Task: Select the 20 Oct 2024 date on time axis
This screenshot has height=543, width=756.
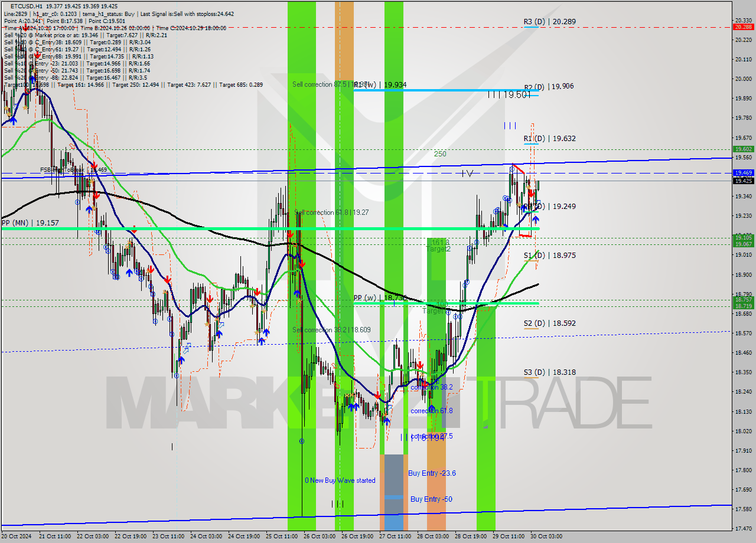Action: click(x=17, y=537)
